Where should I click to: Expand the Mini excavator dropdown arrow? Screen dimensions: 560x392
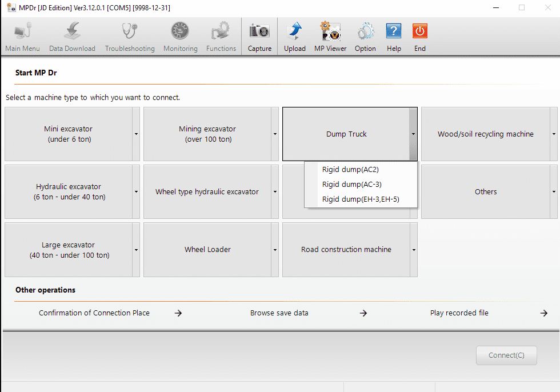[x=136, y=134]
